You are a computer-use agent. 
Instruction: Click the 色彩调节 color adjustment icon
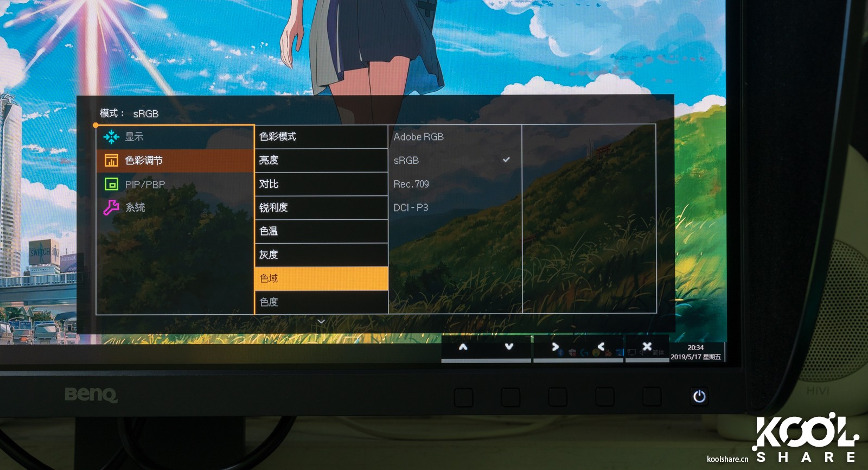[111, 160]
